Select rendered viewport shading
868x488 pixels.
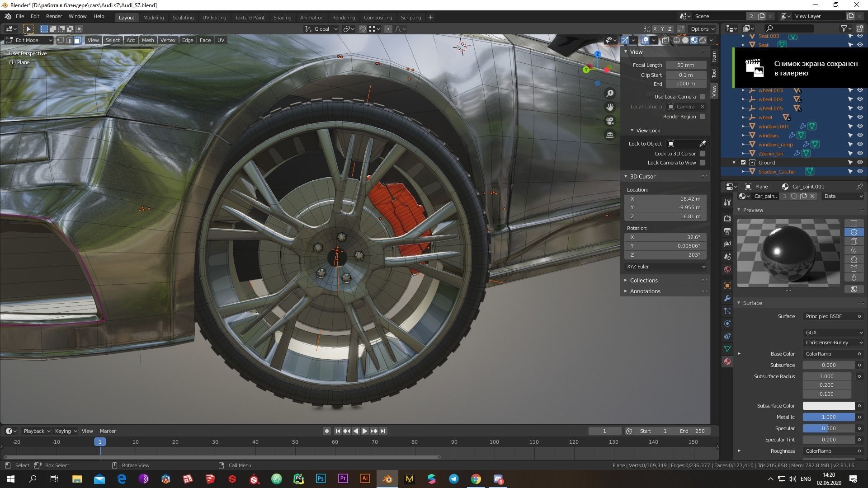[703, 40]
